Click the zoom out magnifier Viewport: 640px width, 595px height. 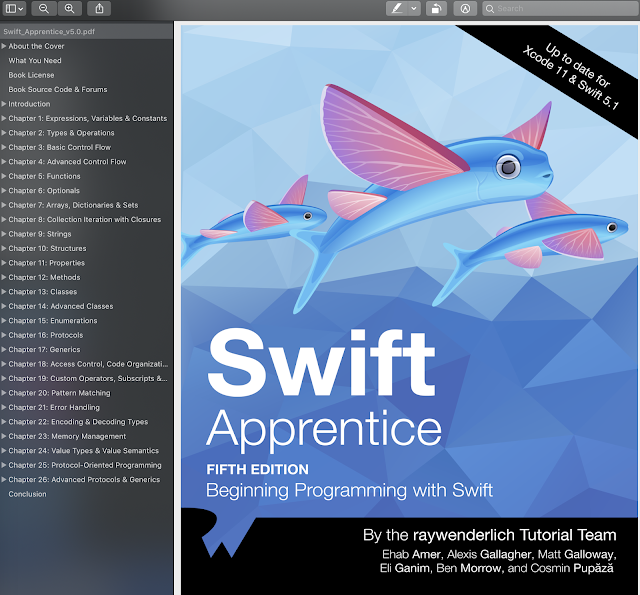tap(44, 9)
